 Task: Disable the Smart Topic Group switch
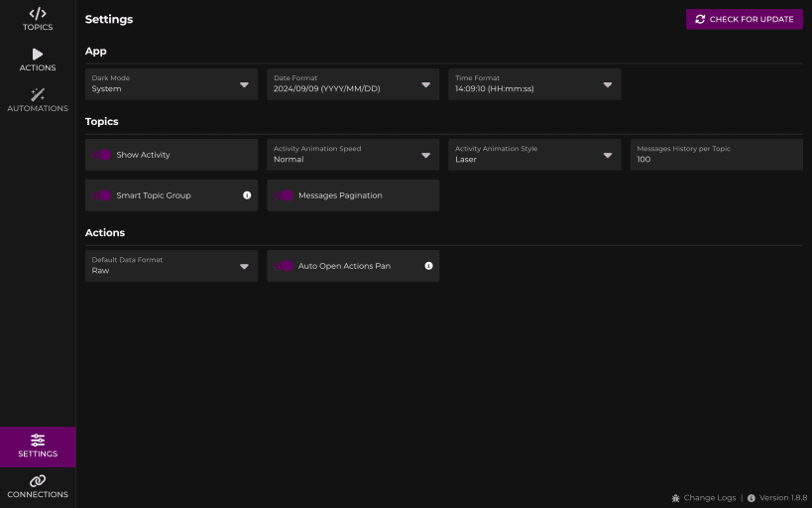point(101,195)
